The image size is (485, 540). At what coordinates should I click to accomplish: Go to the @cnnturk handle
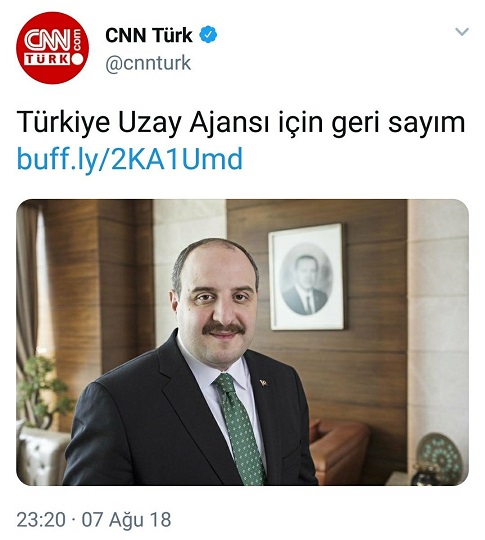148,63
